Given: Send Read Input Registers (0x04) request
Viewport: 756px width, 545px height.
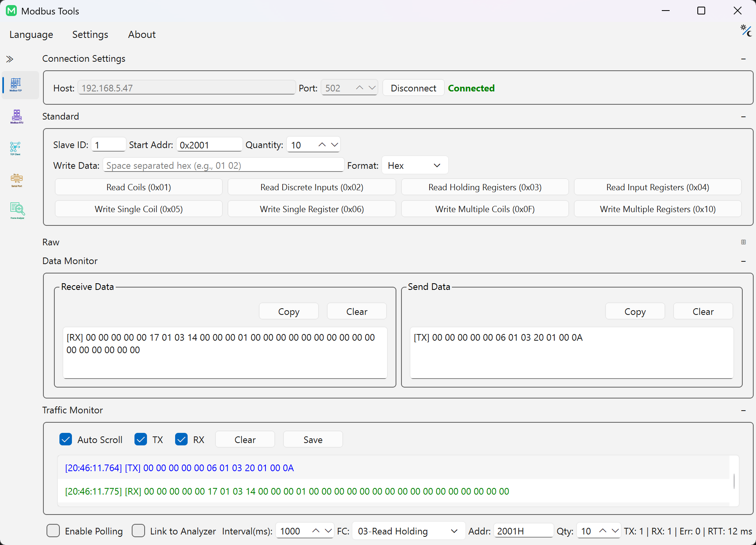Looking at the screenshot, I should pyautogui.click(x=658, y=187).
